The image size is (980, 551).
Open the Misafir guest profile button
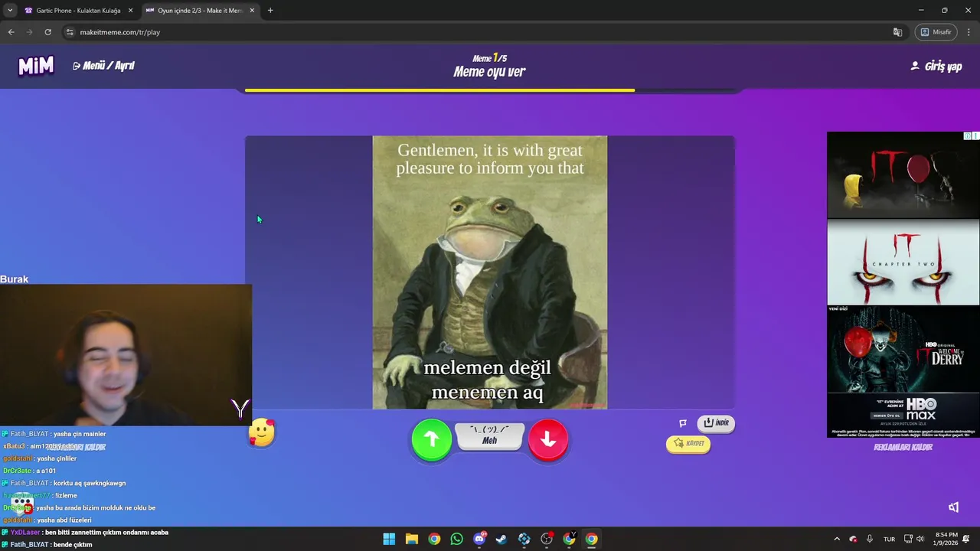(x=936, y=32)
